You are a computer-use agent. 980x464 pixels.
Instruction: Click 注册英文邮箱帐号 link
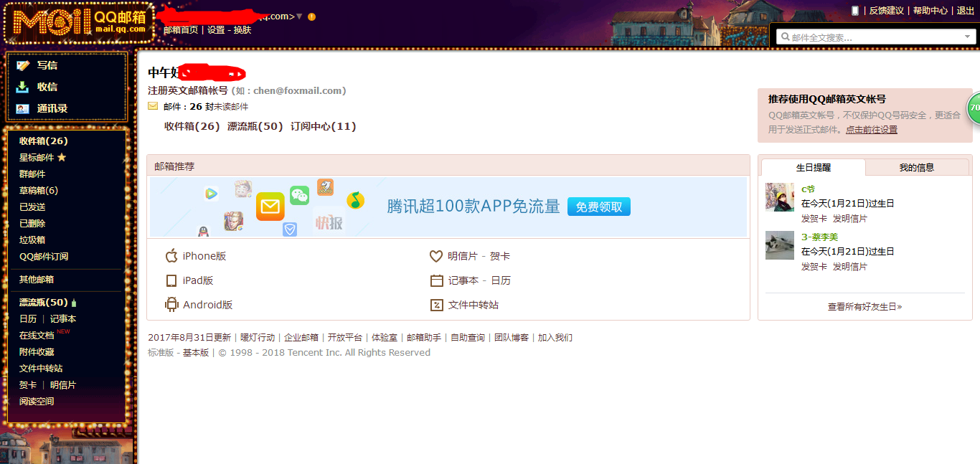point(188,91)
